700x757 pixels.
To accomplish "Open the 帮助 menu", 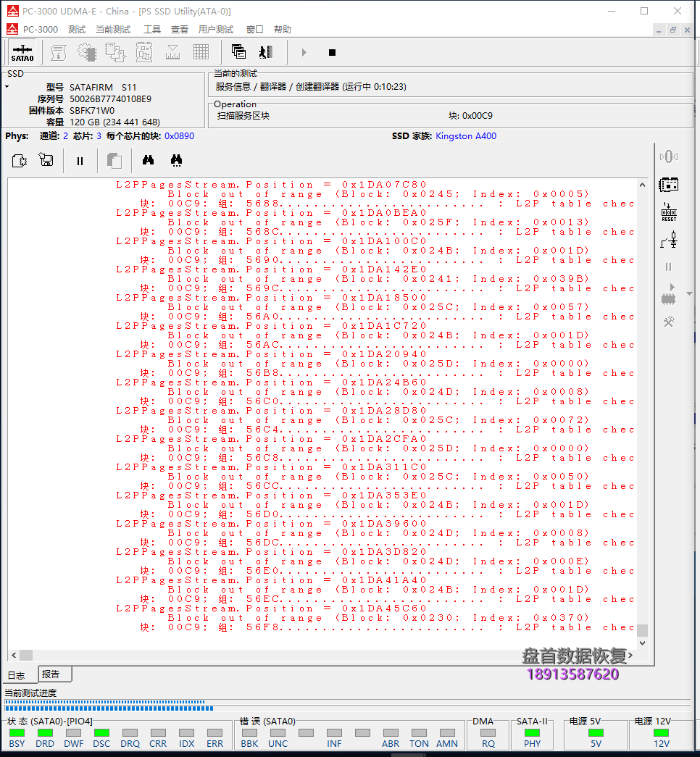I will point(283,30).
